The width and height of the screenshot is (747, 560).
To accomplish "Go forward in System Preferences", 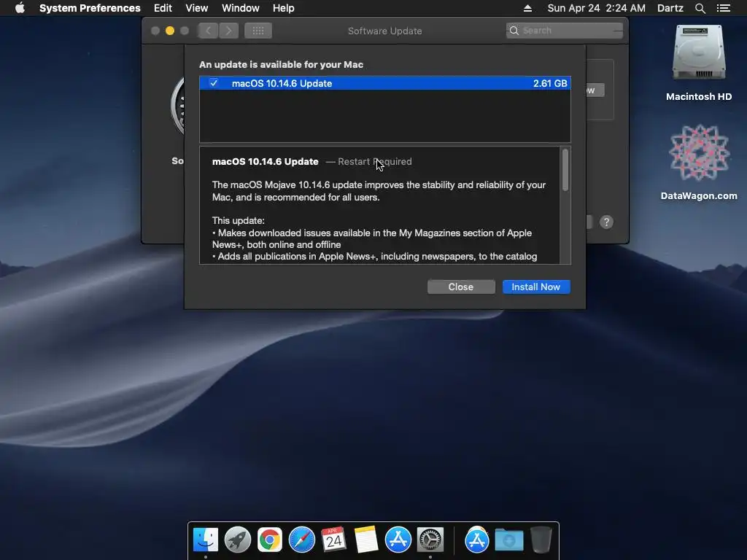I will point(228,31).
